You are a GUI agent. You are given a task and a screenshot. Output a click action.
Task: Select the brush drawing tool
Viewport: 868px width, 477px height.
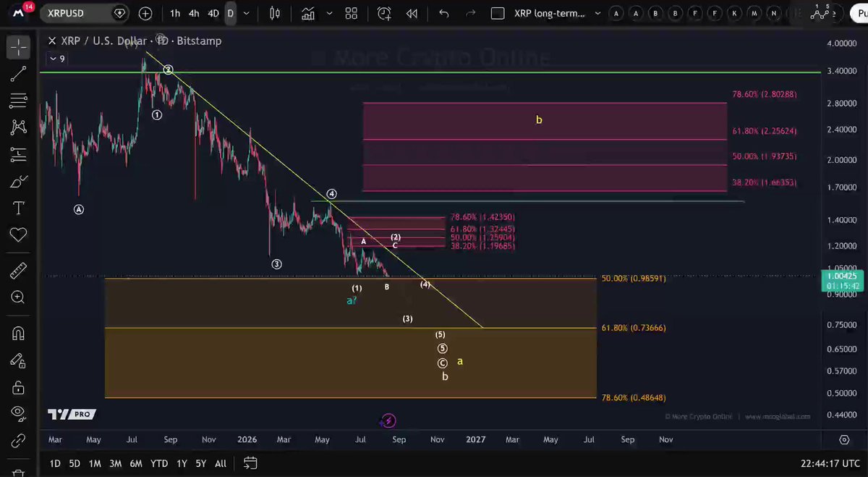(x=18, y=182)
